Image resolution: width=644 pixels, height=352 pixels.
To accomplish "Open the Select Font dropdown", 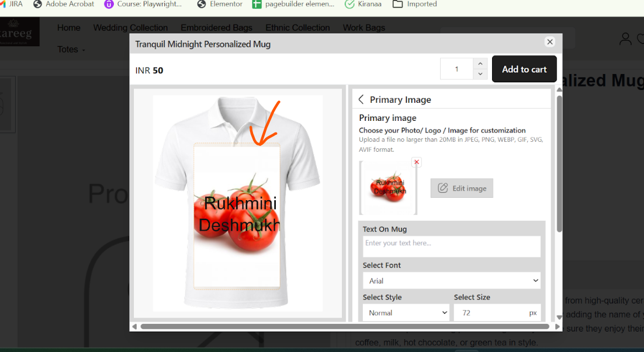I will pos(451,281).
